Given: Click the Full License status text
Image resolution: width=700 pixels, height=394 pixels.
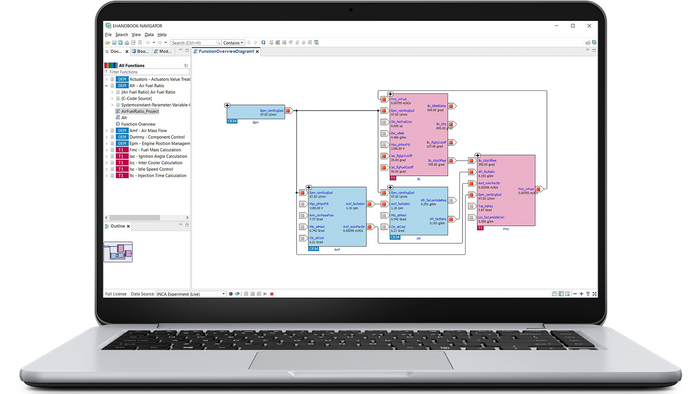Looking at the screenshot, I should [116, 294].
